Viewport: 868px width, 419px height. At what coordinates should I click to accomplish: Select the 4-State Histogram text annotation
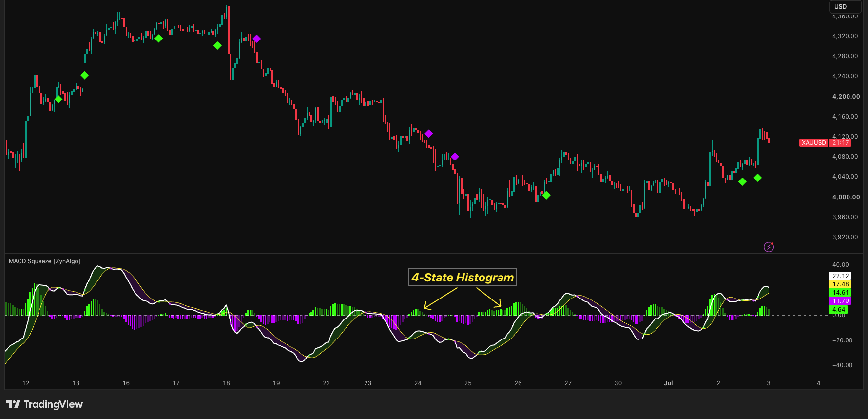pos(463,277)
